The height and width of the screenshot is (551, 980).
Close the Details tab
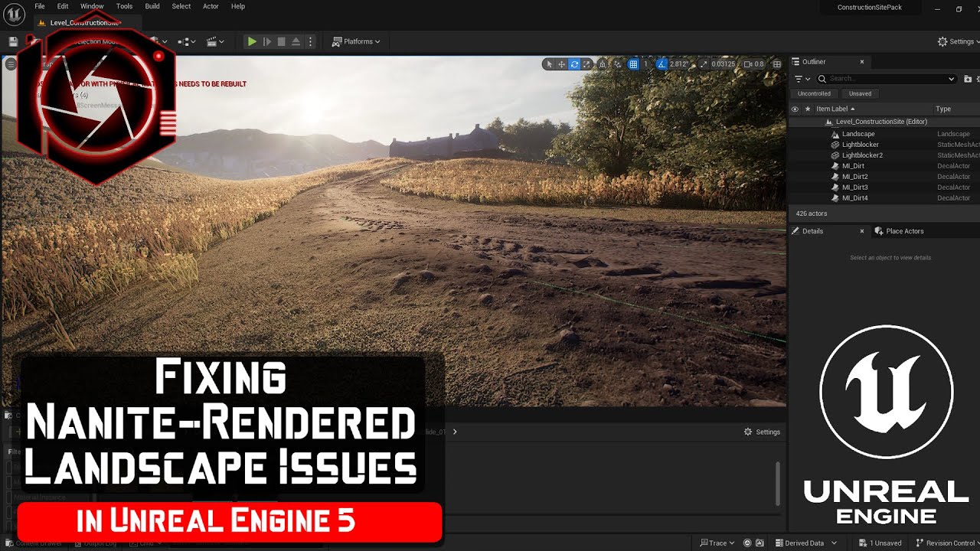click(x=861, y=231)
